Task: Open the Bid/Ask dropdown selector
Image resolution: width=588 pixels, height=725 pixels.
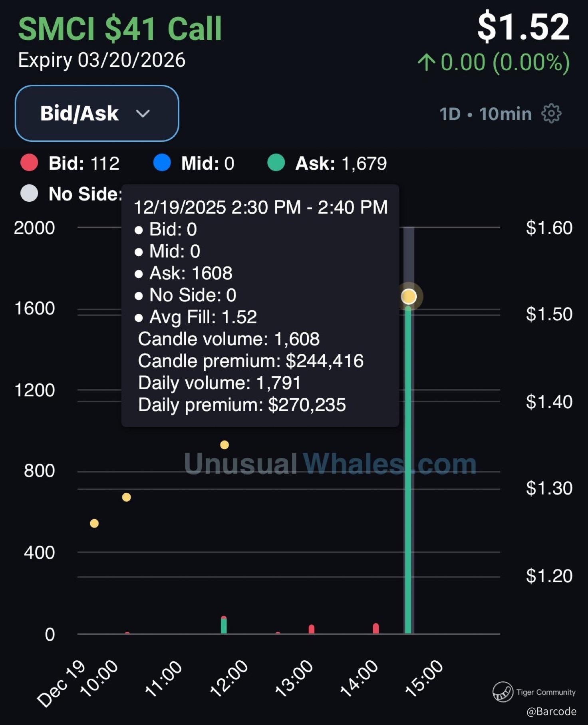Action: click(97, 113)
